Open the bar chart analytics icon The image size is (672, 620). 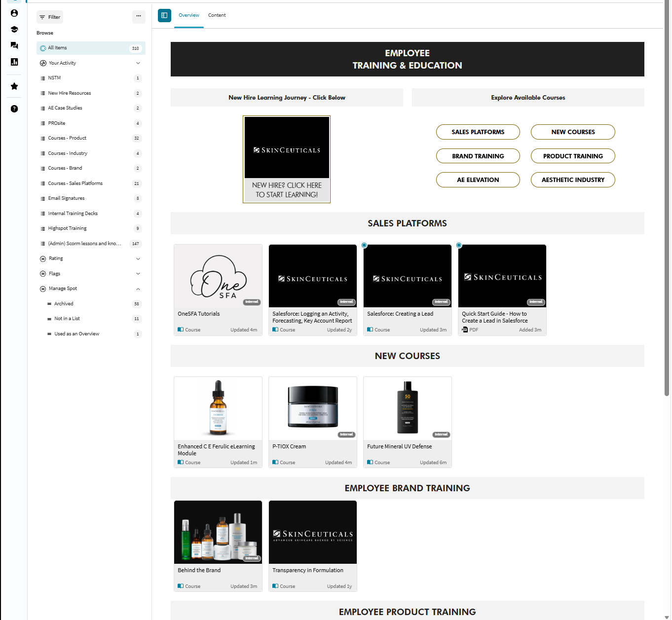click(x=14, y=62)
